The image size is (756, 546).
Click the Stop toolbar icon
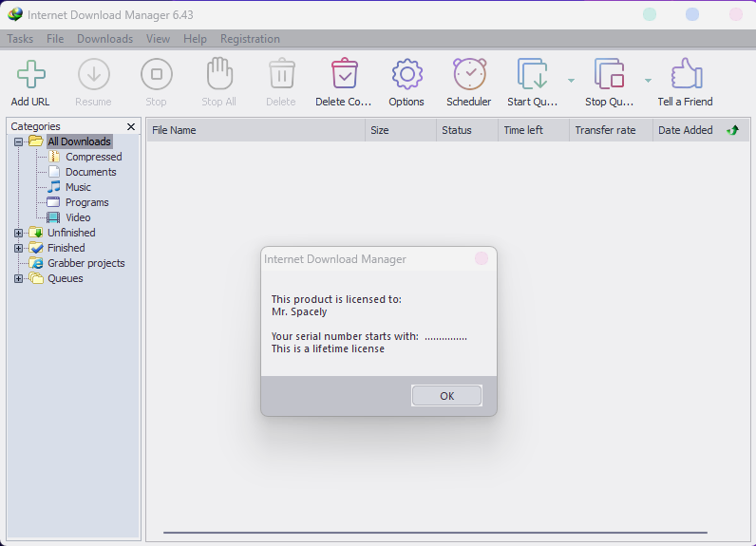click(156, 74)
